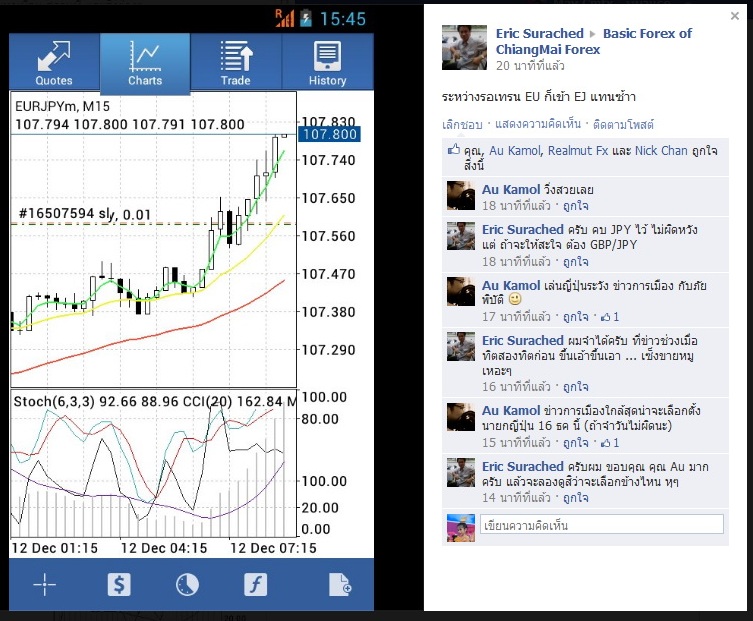
Task: Like the comment mentioning GBP/JPY
Action: pos(576,262)
